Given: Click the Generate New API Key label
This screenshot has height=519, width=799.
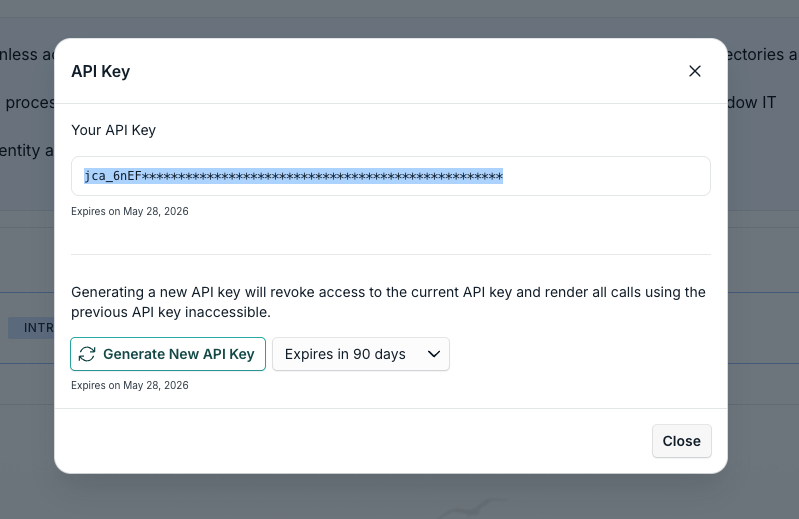Looking at the screenshot, I should (179, 354).
